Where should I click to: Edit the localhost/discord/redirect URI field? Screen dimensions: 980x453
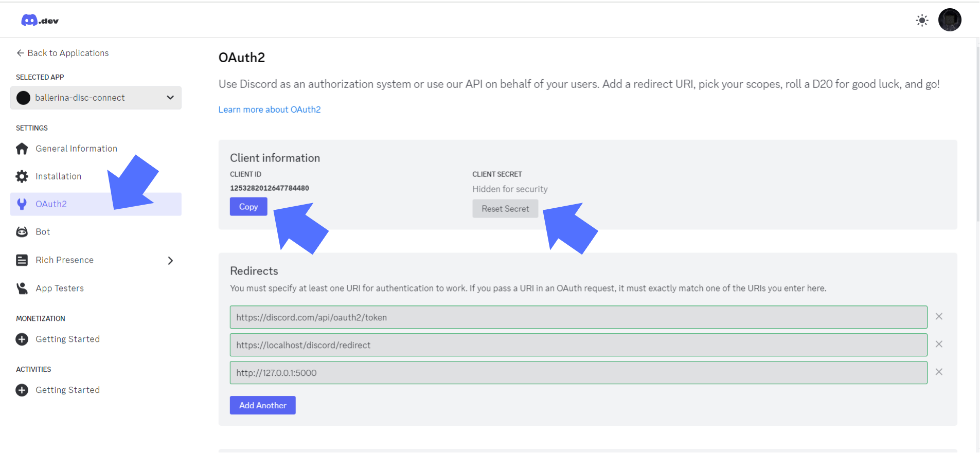click(578, 345)
